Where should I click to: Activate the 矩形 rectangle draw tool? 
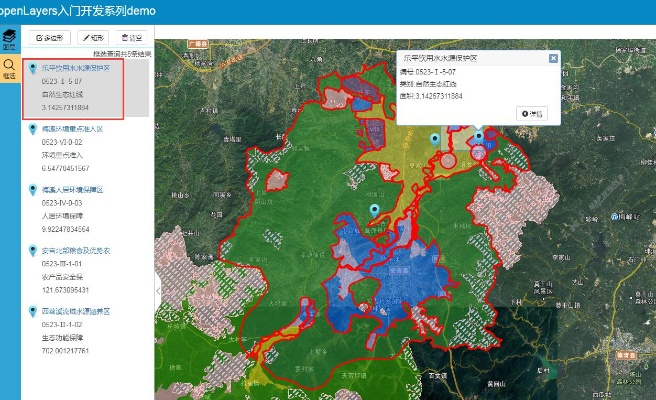[x=92, y=37]
